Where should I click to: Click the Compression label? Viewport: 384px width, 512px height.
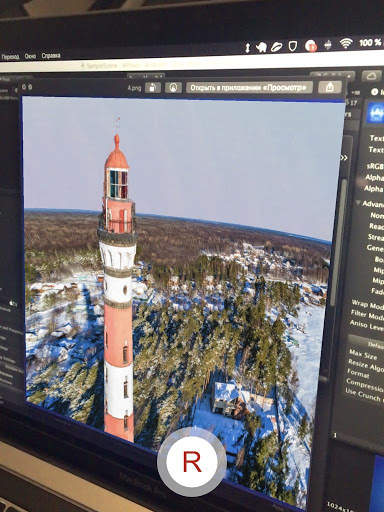(364, 384)
